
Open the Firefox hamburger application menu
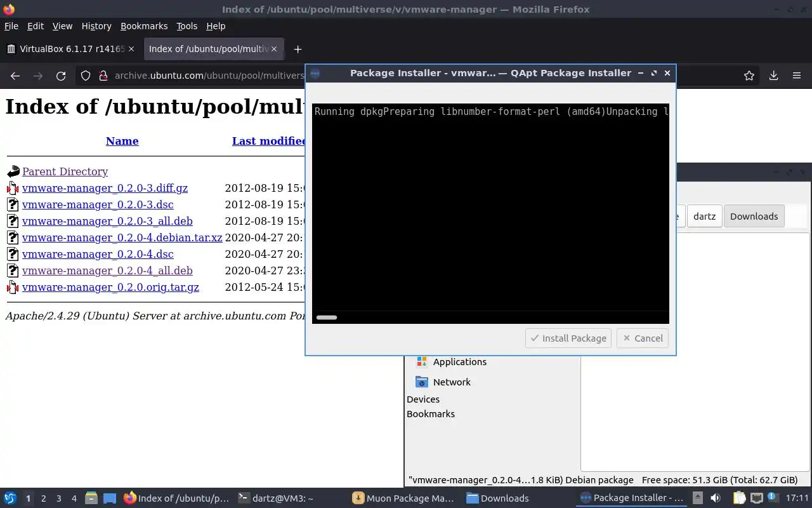click(x=797, y=76)
